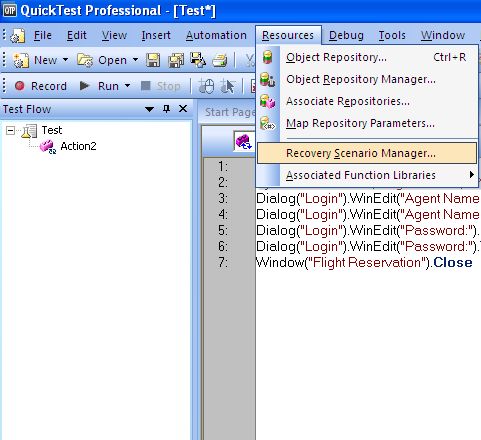This screenshot has height=440, width=481.
Task: Open the Test Flow pane dropdown arrow
Action: click(149, 109)
